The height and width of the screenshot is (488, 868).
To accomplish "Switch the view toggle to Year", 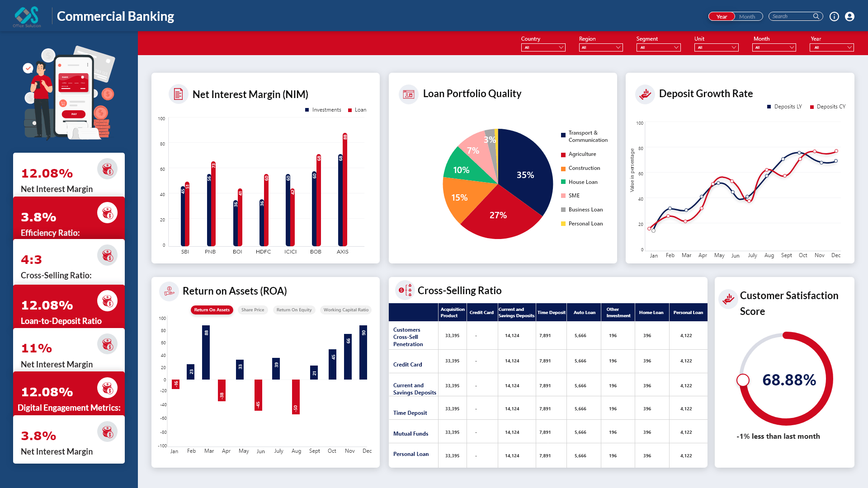I will tap(722, 17).
